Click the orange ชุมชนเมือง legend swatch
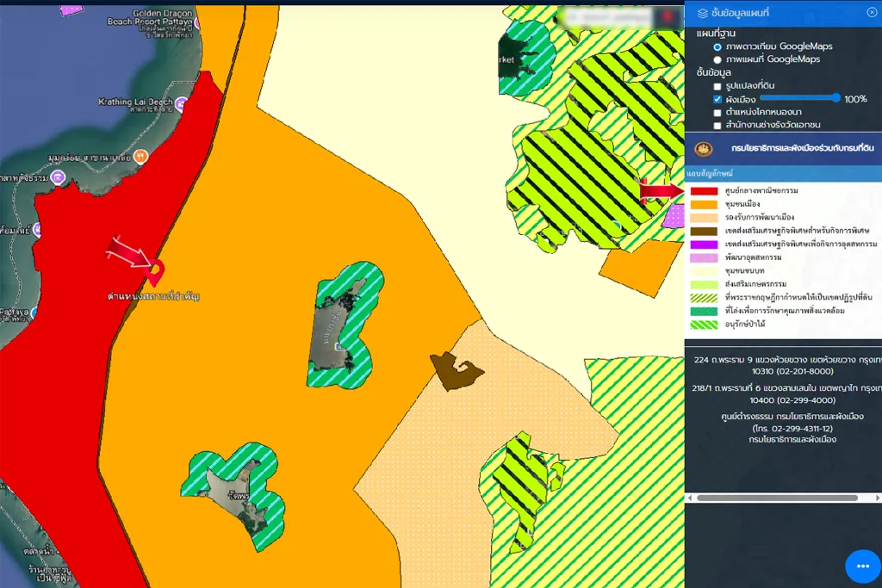 click(704, 204)
